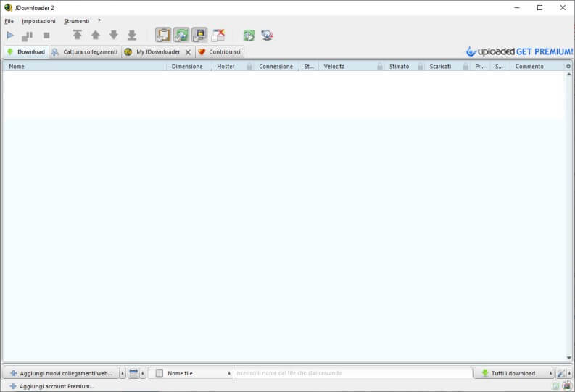
Task: Click the lock icon next to Stimato
Action: pos(421,67)
